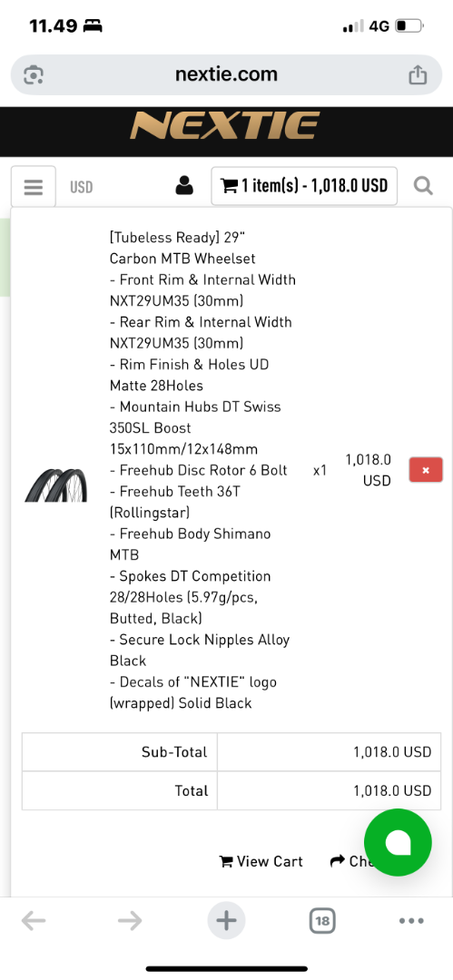Image resolution: width=453 pixels, height=980 pixels.
Task: Open the user account icon
Action: pyautogui.click(x=184, y=186)
